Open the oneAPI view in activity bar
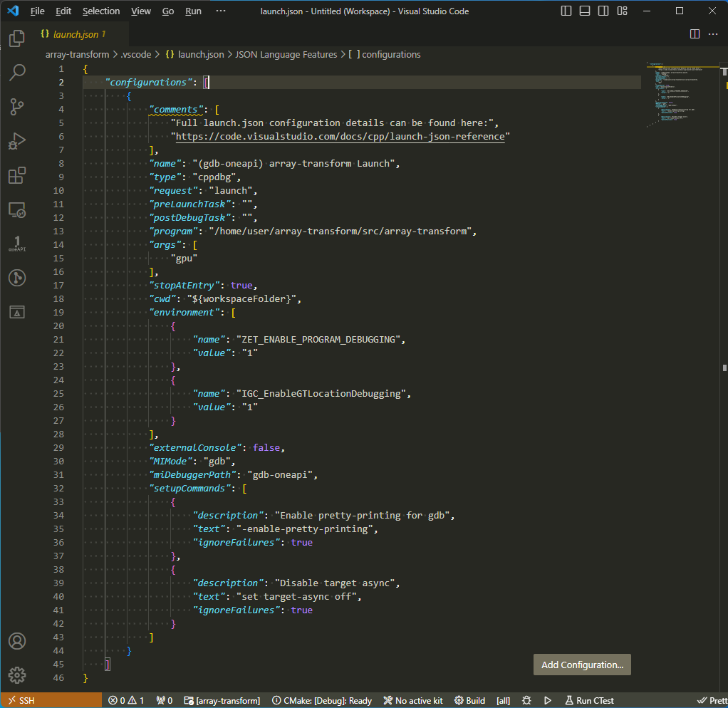The height and width of the screenshot is (708, 728). (17, 244)
